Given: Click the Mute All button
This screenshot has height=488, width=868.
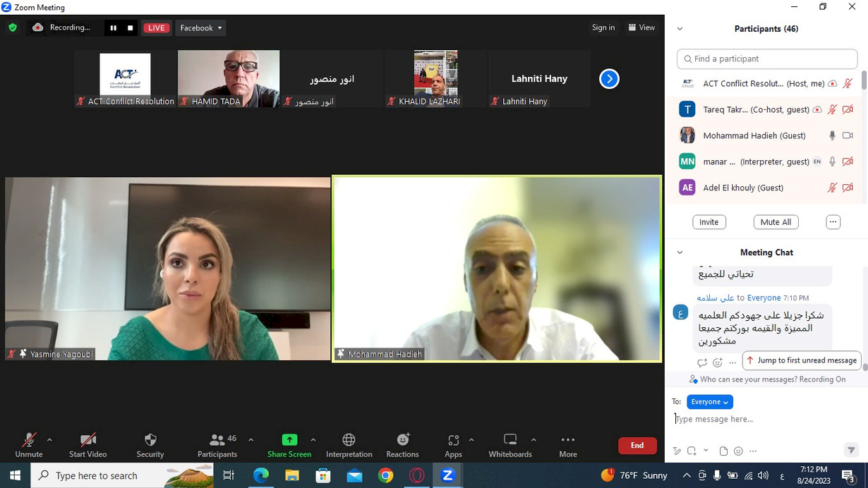Looking at the screenshot, I should (x=776, y=222).
